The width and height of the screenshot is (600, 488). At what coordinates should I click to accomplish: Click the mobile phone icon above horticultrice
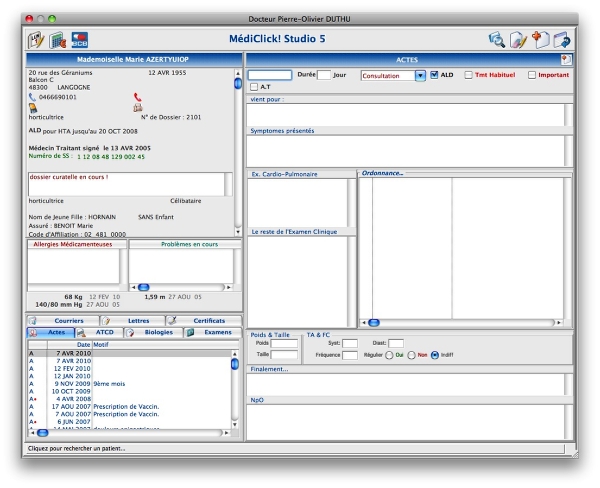pyautogui.click(x=33, y=108)
